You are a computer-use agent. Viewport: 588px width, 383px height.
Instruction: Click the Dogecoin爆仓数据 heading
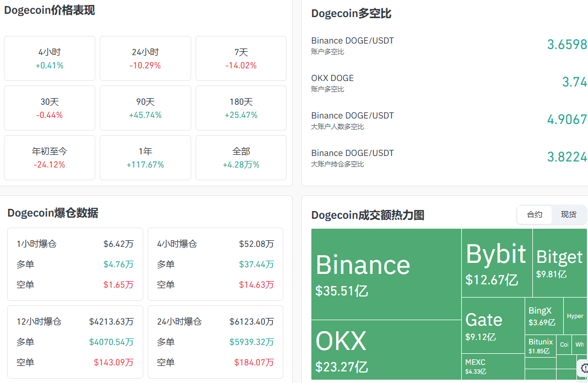[53, 213]
